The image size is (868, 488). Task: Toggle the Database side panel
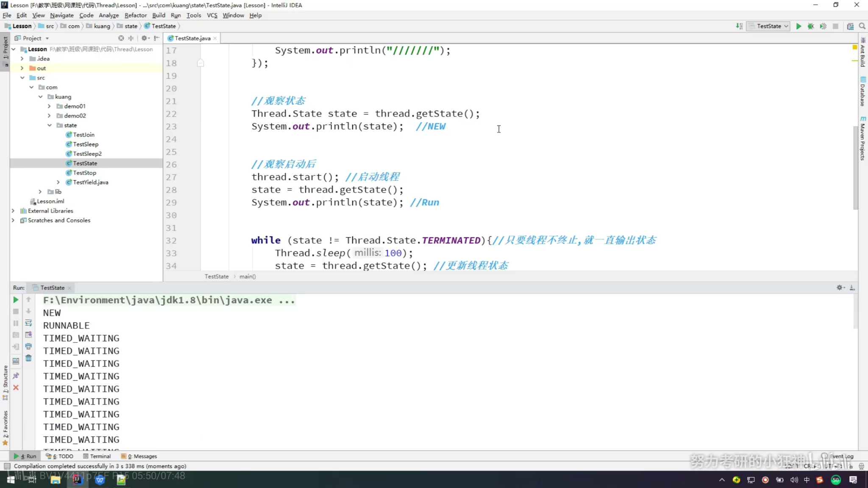863,91
